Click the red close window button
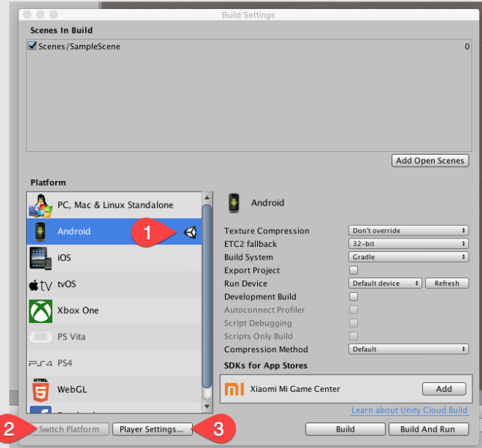Viewport: 482px width, 448px height. 27,14
